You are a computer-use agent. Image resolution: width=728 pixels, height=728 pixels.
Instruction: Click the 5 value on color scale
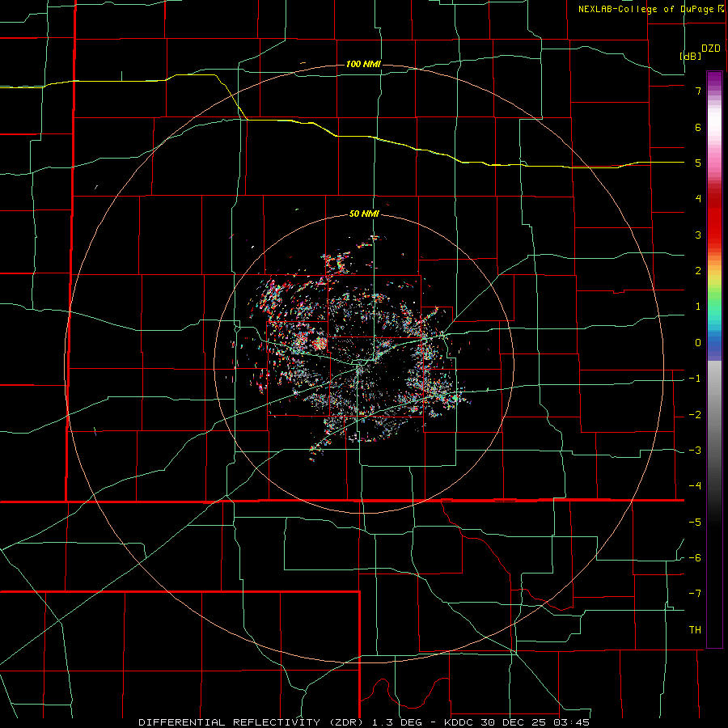tap(698, 163)
